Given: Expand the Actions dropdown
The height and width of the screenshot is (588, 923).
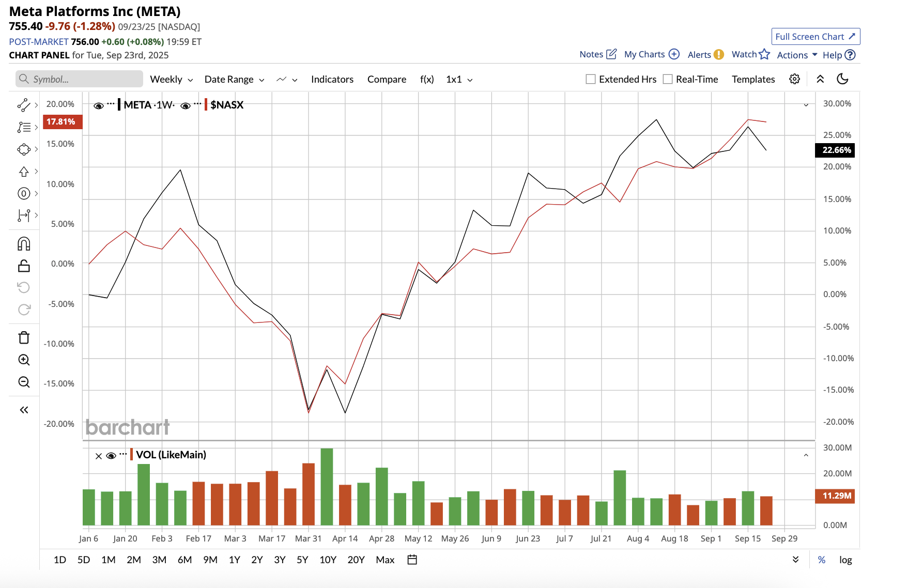Looking at the screenshot, I should (x=797, y=55).
